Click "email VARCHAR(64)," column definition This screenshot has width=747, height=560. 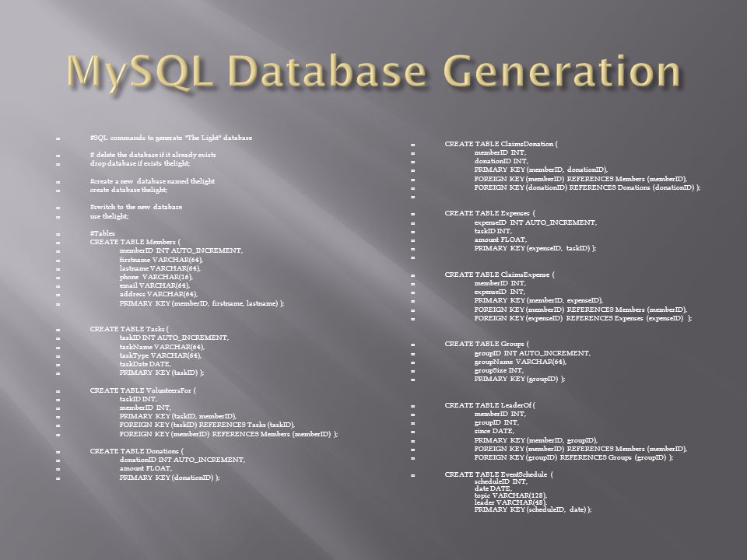click(x=155, y=285)
